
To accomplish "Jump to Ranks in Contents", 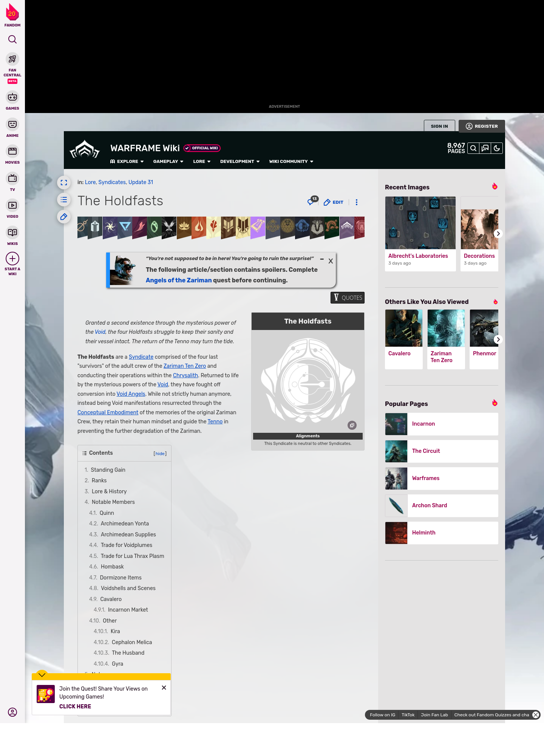I will point(99,480).
